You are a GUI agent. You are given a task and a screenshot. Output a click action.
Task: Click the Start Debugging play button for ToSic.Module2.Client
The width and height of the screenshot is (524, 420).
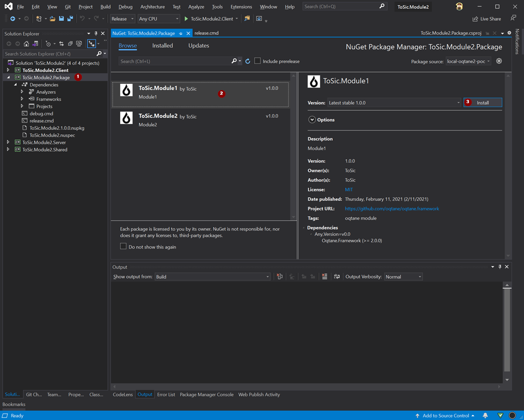click(187, 18)
